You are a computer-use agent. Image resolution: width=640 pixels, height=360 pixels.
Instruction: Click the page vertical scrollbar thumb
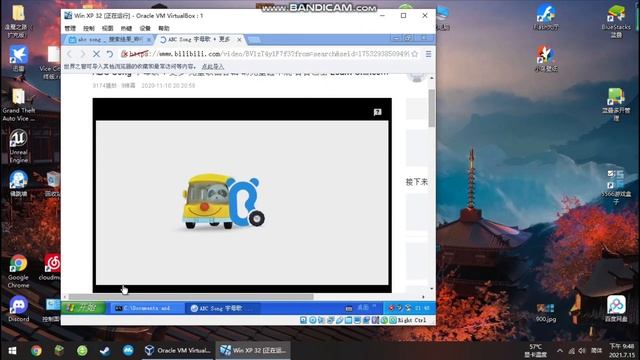(431, 108)
